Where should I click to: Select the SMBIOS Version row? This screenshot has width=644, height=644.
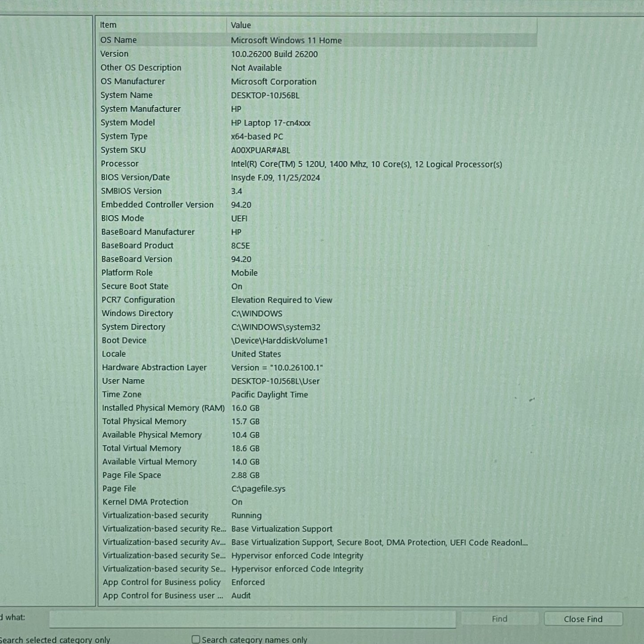317,191
